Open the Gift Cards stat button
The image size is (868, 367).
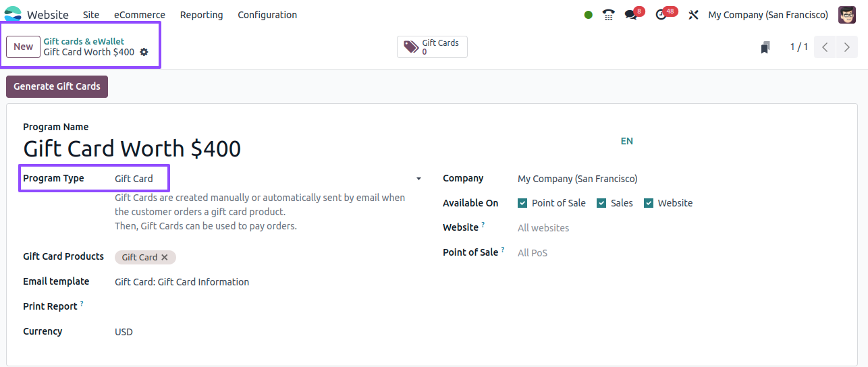coord(432,47)
